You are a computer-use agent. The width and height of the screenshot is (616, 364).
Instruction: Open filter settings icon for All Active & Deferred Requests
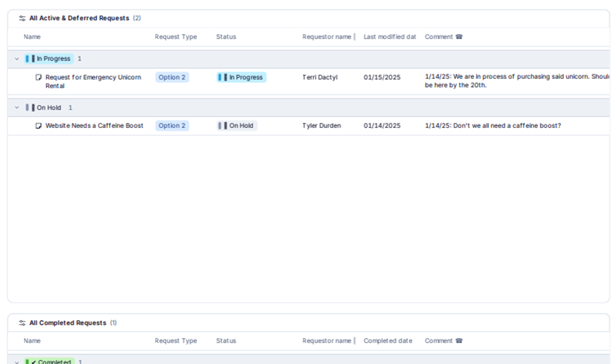[23, 18]
